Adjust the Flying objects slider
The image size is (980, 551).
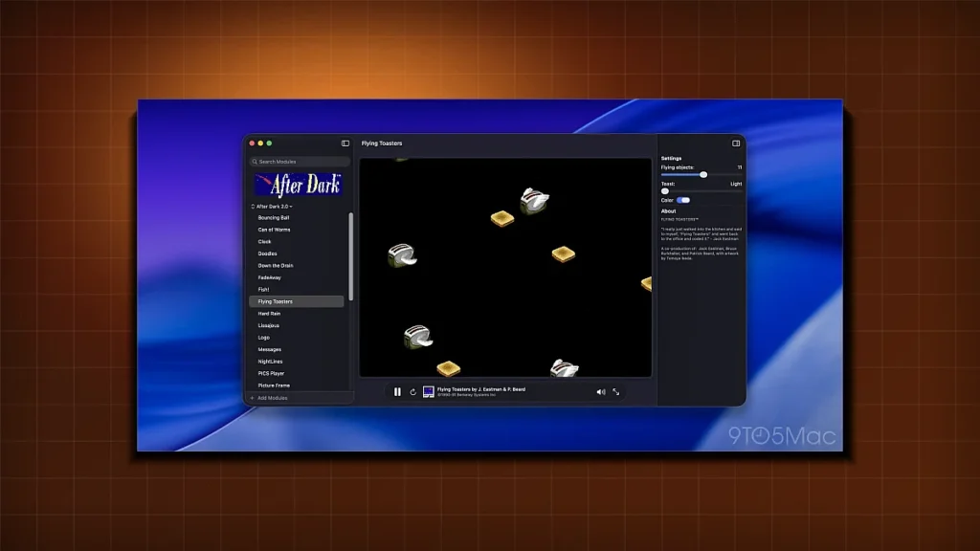tap(703, 175)
